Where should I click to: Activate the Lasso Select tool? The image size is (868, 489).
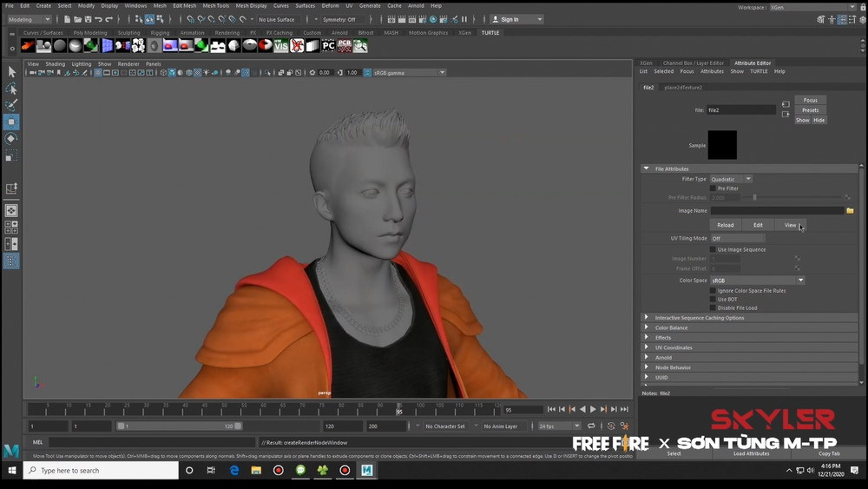(x=11, y=89)
